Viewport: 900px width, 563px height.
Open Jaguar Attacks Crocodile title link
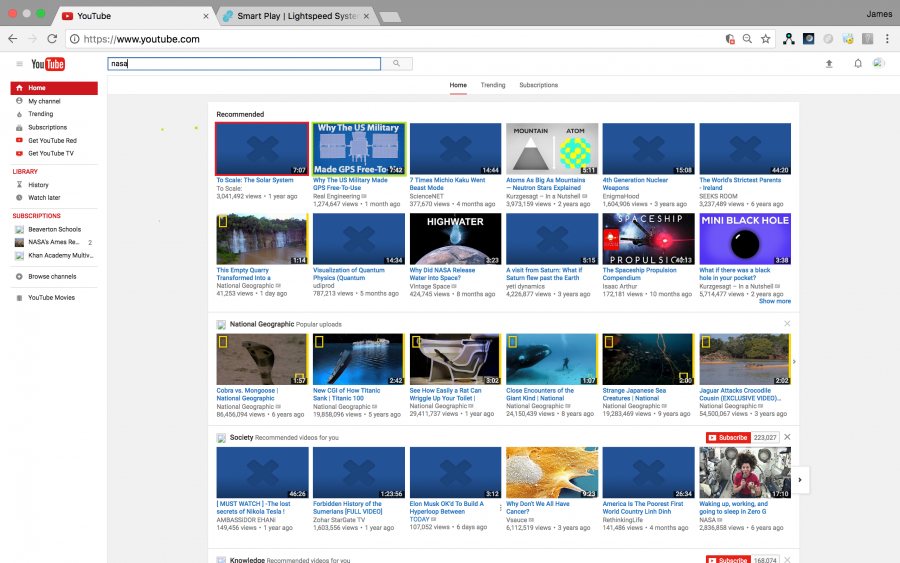tap(739, 394)
